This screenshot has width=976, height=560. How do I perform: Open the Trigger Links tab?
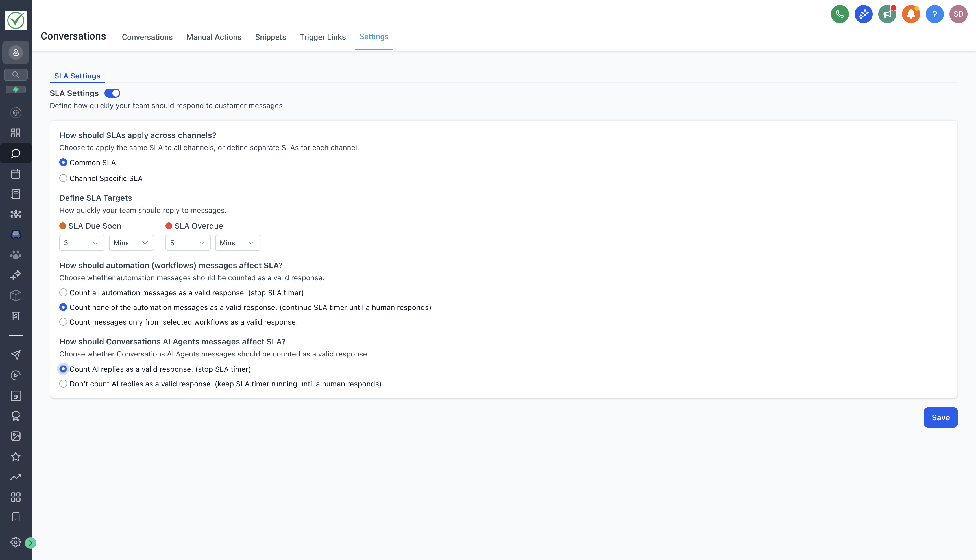(x=323, y=37)
